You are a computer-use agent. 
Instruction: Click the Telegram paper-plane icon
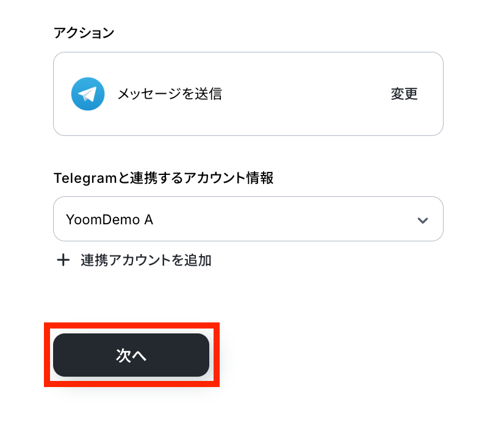coord(87,94)
